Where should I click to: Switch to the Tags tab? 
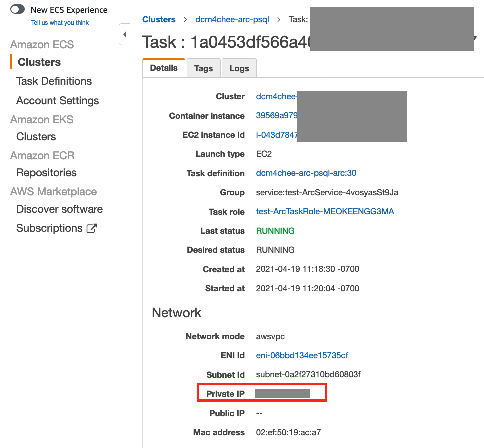click(x=203, y=68)
